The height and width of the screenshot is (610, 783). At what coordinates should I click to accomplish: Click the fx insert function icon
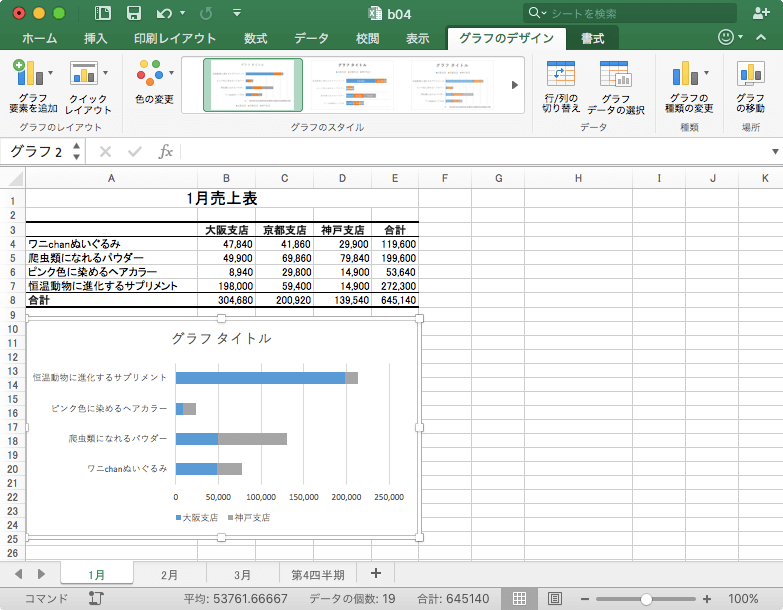(165, 151)
